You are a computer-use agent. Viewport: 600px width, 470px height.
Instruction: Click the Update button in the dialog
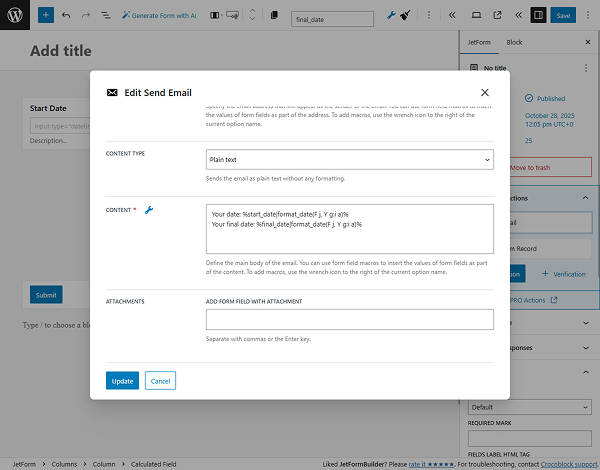click(122, 381)
